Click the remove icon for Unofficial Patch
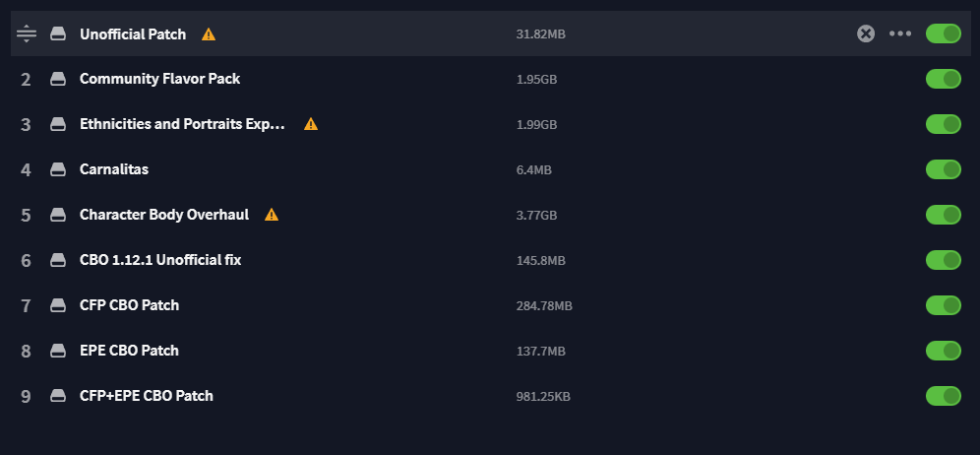980x455 pixels. point(866,33)
